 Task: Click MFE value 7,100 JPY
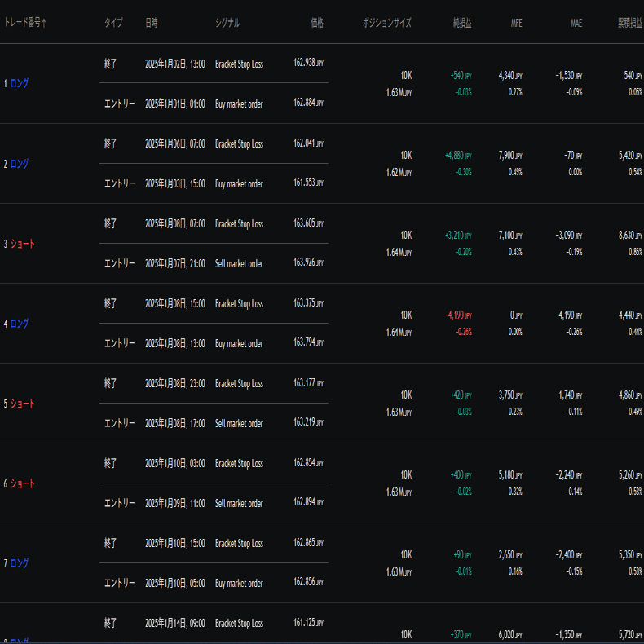click(510, 235)
